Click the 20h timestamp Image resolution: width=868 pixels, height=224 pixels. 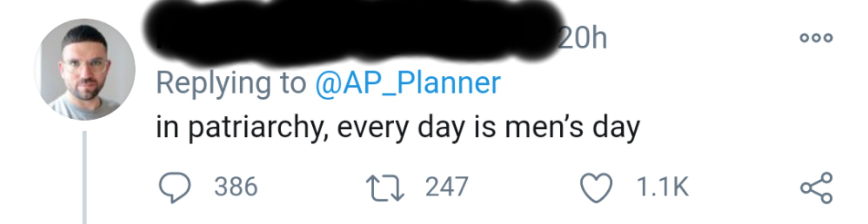pos(582,39)
